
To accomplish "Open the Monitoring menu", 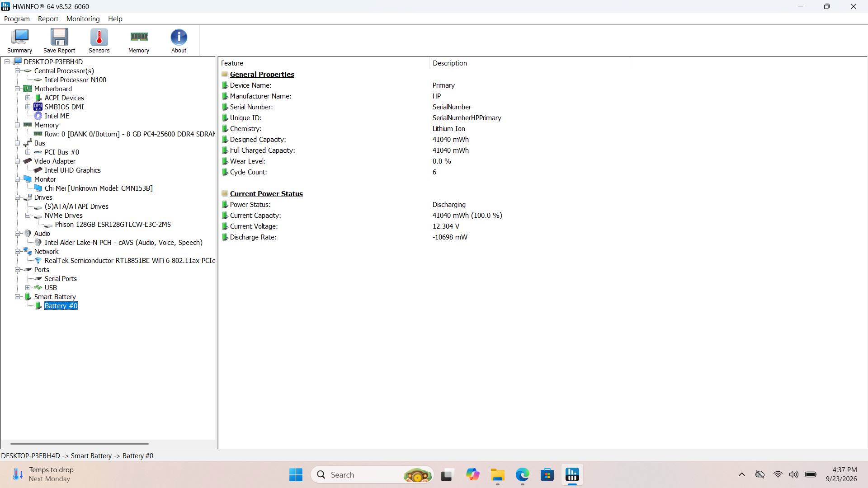I will click(x=83, y=19).
